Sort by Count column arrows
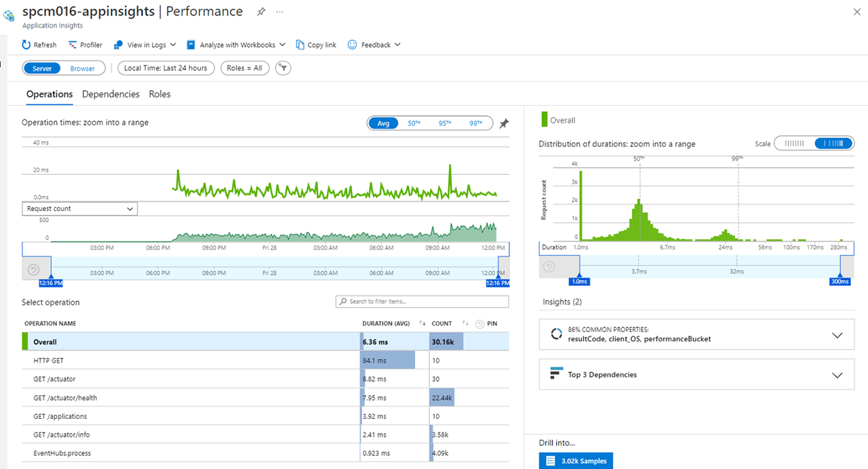This screenshot has width=868, height=469. tap(466, 323)
